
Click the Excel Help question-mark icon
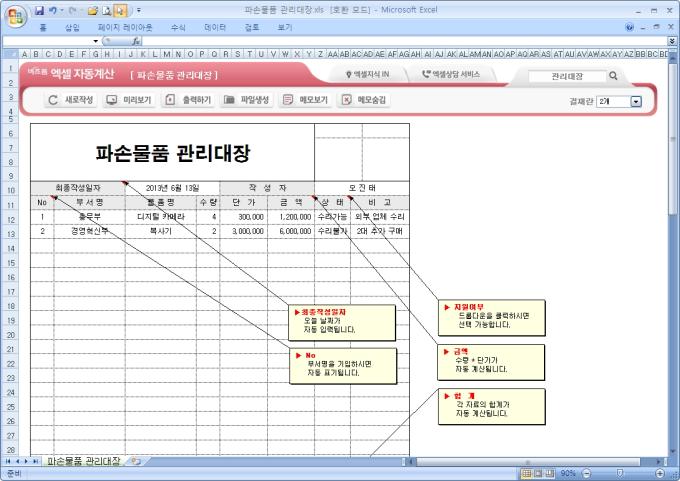(630, 27)
